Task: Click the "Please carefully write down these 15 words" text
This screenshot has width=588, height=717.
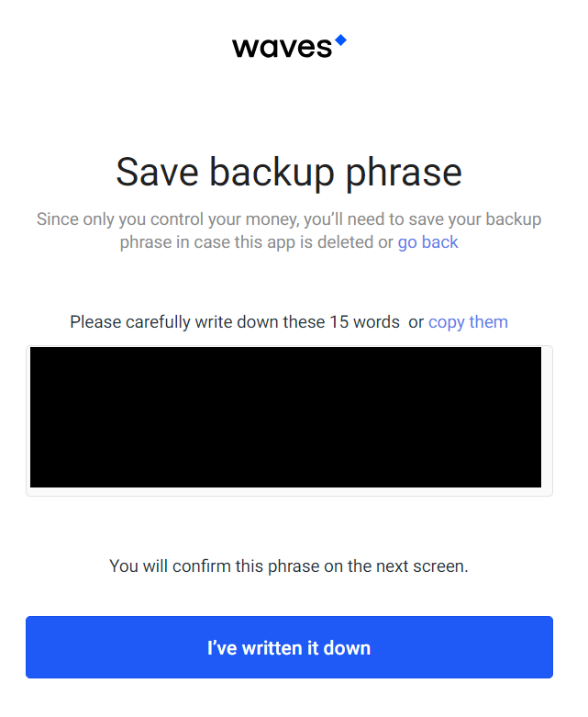Action: click(235, 322)
